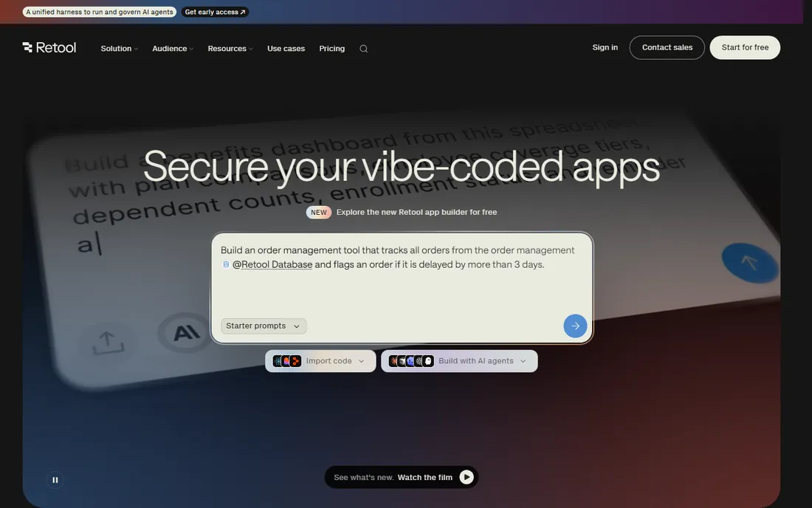Click the Build with AI agents icon cluster
812x508 pixels.
coord(411,361)
